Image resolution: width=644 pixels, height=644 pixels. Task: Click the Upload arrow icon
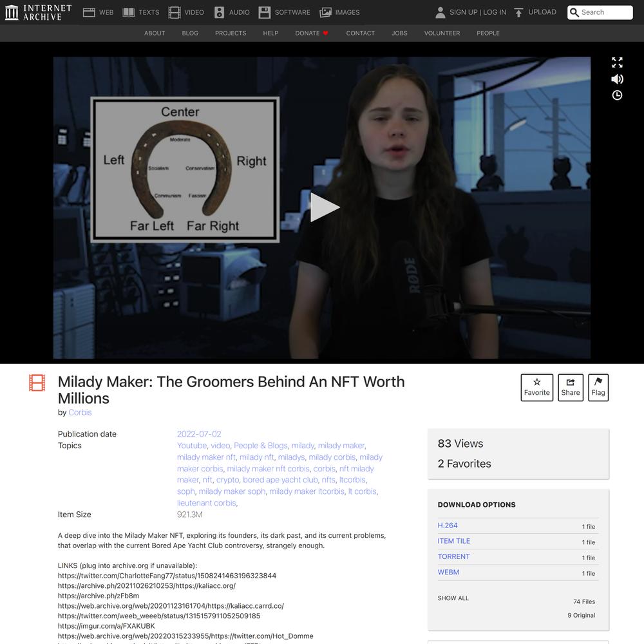point(518,12)
